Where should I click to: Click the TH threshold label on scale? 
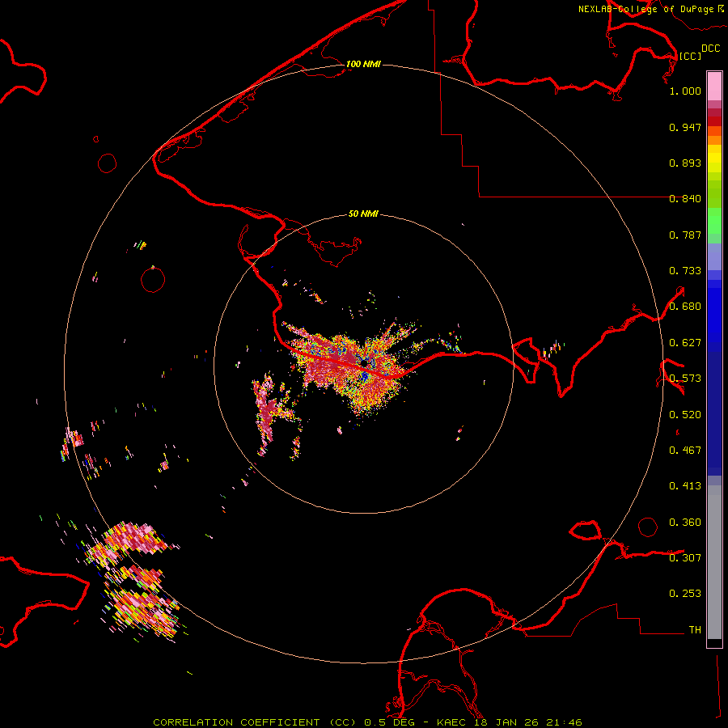click(x=694, y=629)
